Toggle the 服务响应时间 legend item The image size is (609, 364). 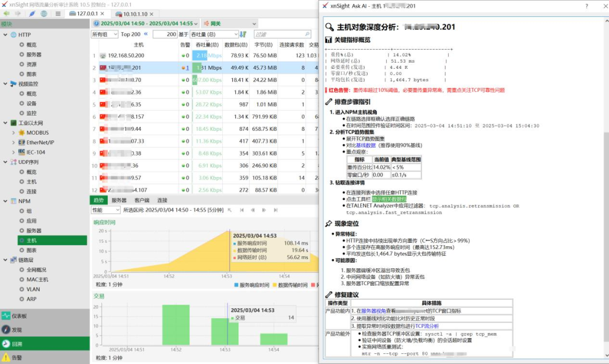coord(253,284)
